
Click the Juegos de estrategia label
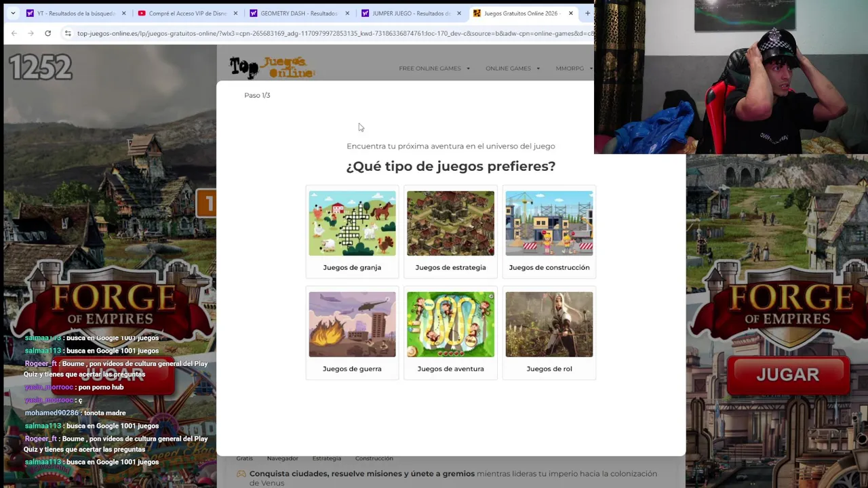[x=450, y=267]
